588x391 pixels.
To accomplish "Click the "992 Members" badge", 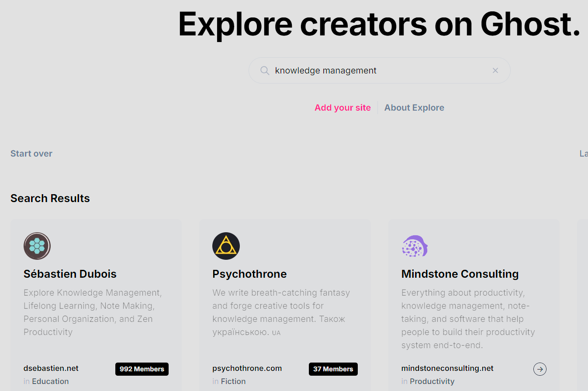I will 142,369.
